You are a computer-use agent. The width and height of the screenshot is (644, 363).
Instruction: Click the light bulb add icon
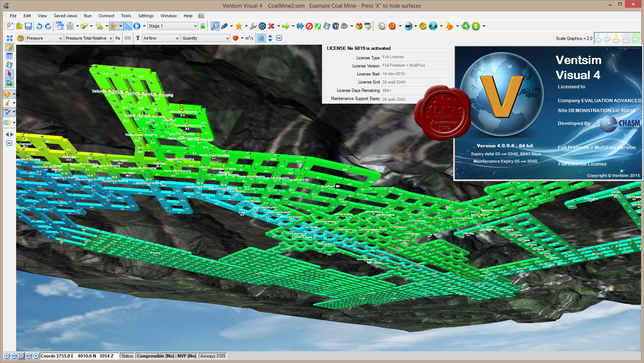coord(99,26)
